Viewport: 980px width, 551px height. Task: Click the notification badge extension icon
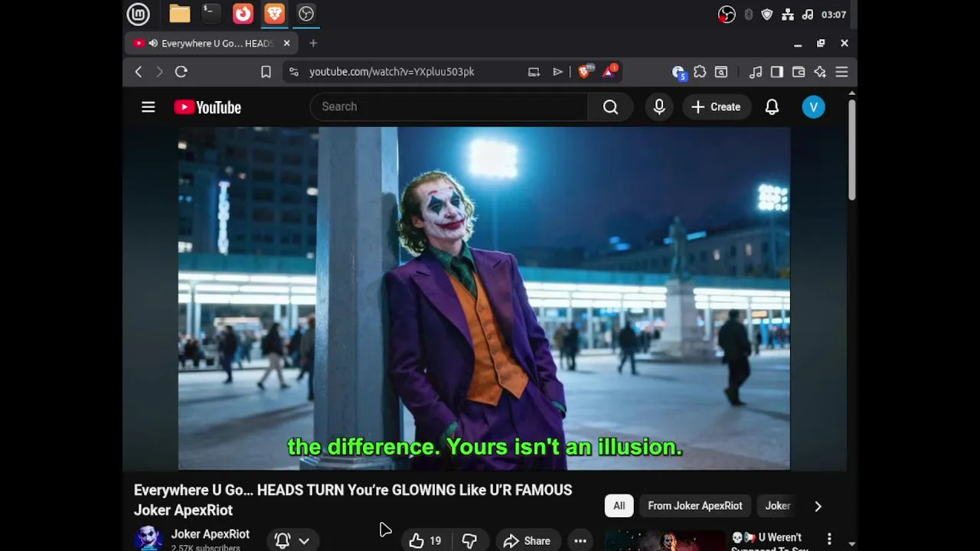(x=678, y=72)
